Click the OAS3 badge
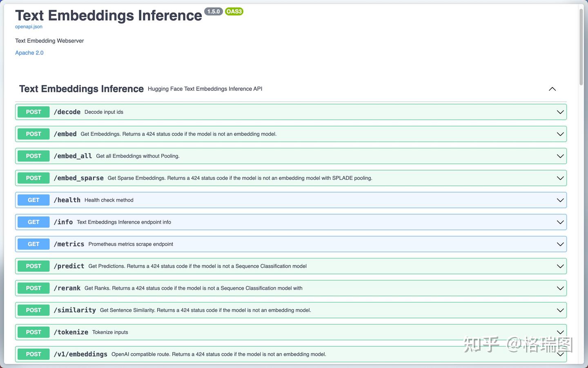588x368 pixels. tap(234, 11)
